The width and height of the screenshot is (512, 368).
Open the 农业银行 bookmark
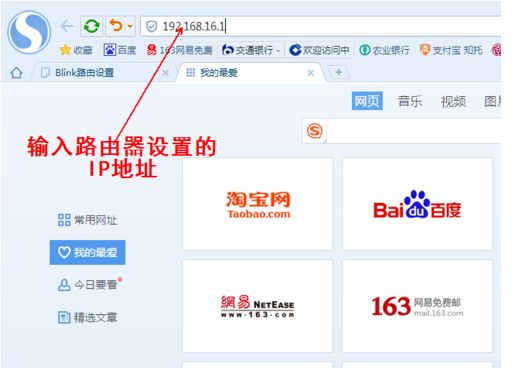pyautogui.click(x=385, y=50)
